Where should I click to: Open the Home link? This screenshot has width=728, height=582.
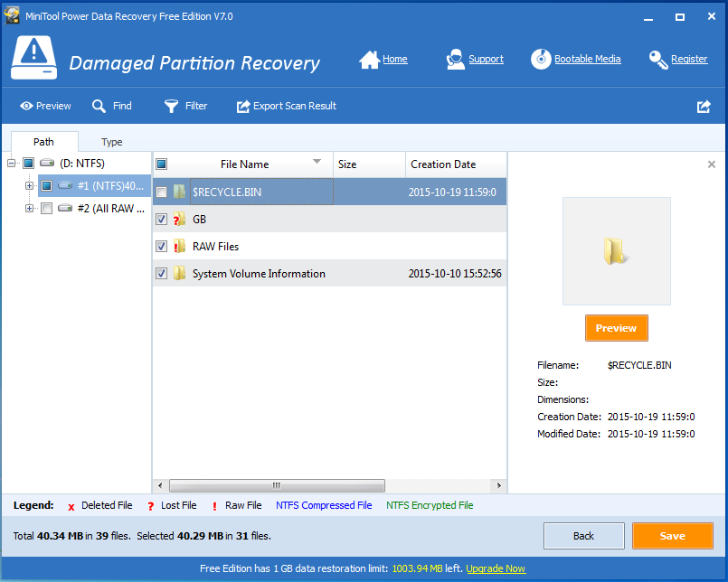point(395,59)
